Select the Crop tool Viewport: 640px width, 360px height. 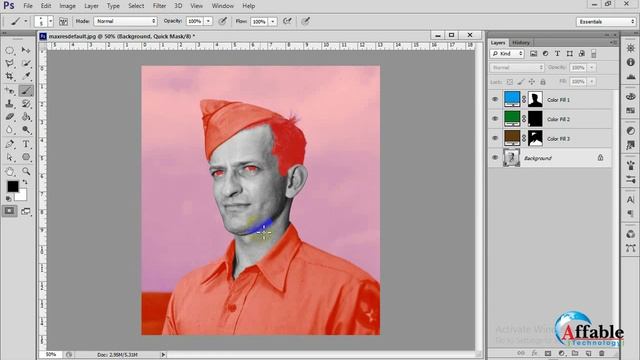10,76
